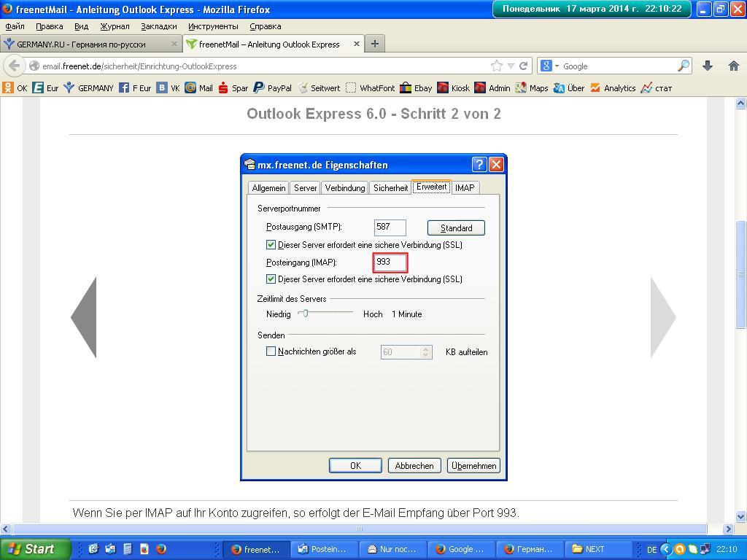747x560 pixels.
Task: Open the Правка menu
Action: click(x=50, y=26)
